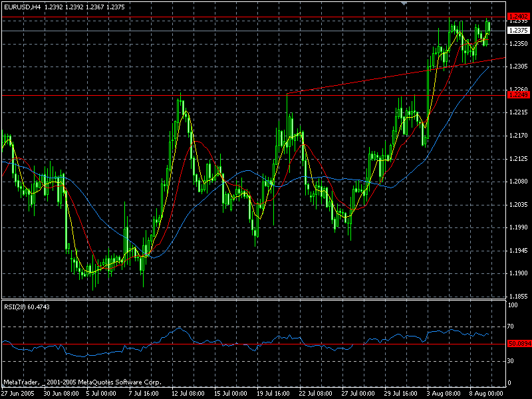
Task: Click the white 1.2375 current price label
Action: click(519, 31)
